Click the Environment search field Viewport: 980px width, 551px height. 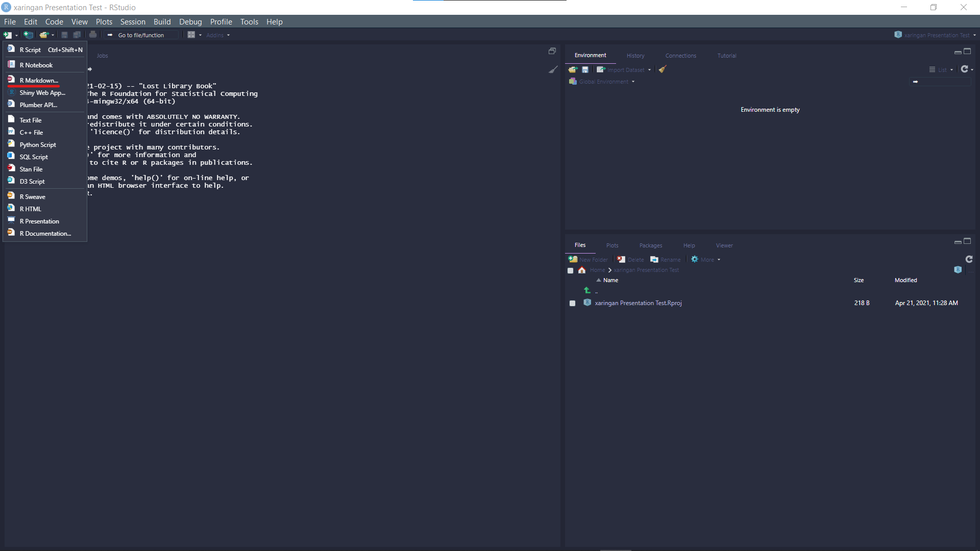(x=940, y=82)
